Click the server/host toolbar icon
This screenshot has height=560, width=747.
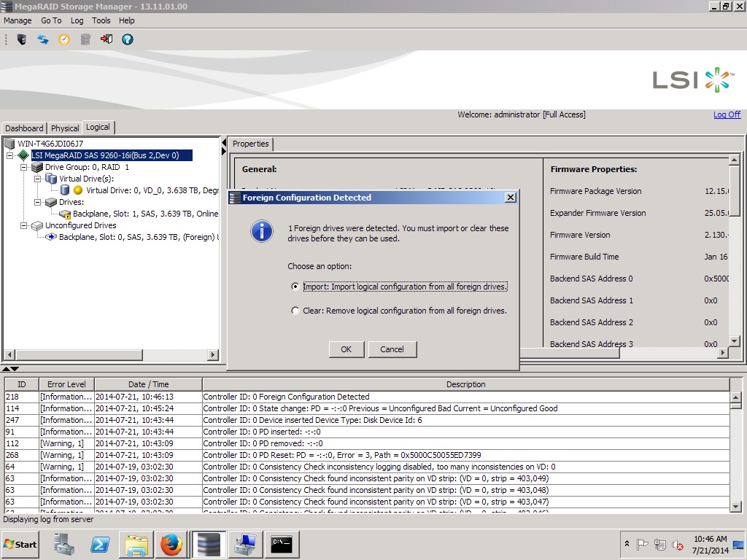pyautogui.click(x=22, y=39)
